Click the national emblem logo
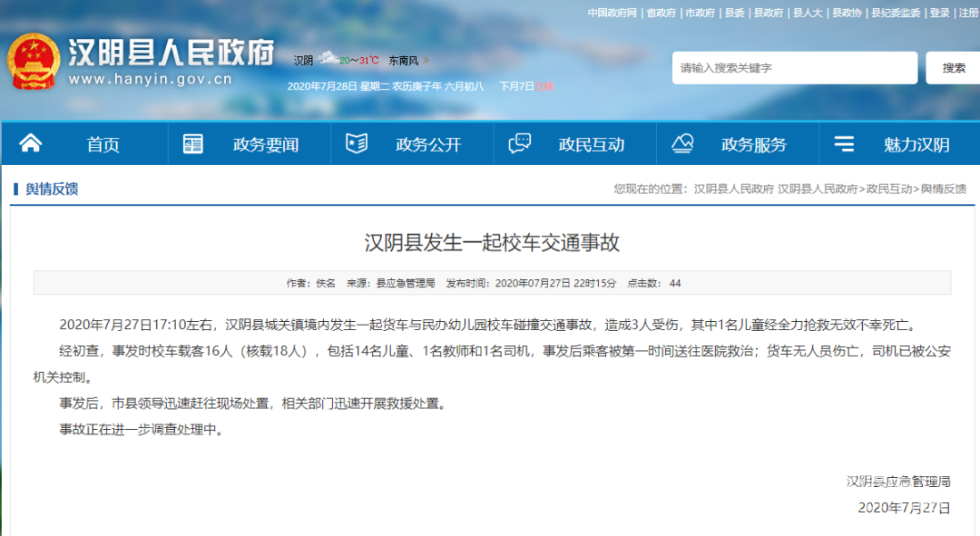Viewport: 980px width, 536px height. click(x=33, y=62)
